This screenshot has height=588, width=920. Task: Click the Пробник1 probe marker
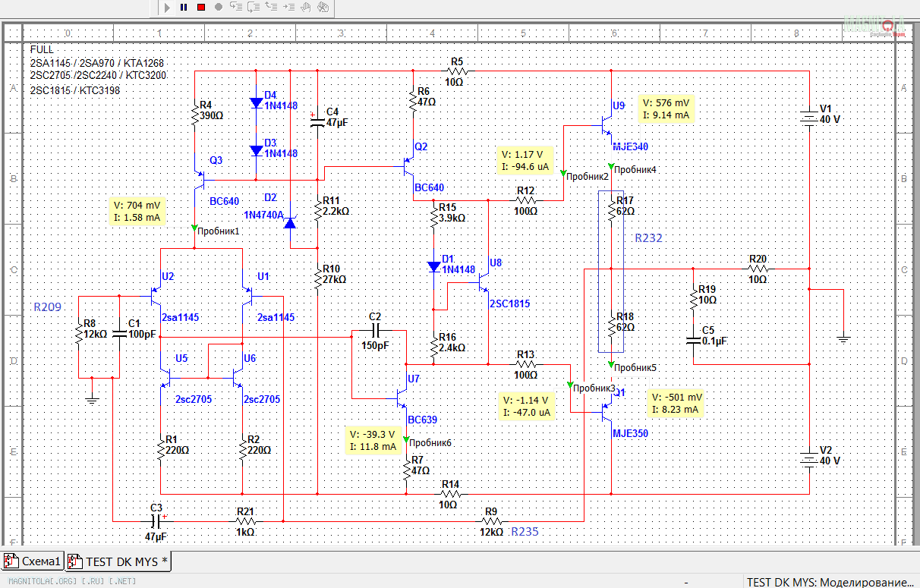(x=194, y=228)
